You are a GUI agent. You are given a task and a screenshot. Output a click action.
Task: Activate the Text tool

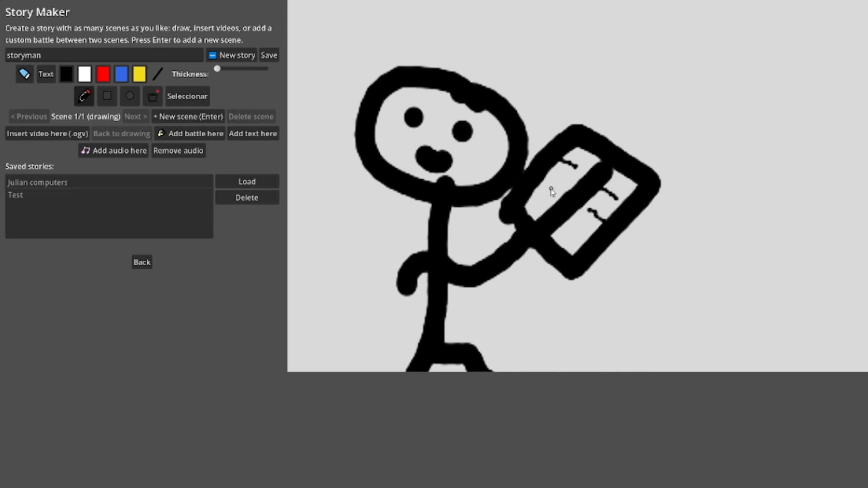[46, 74]
